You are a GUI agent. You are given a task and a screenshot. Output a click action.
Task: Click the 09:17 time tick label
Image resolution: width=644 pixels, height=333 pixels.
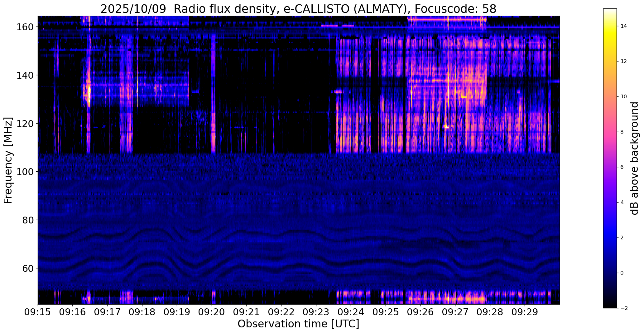pyautogui.click(x=107, y=312)
